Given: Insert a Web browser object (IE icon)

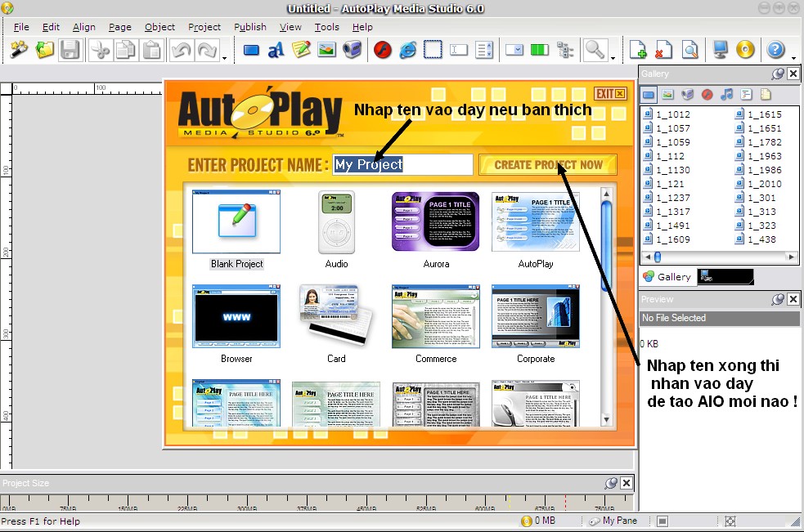Looking at the screenshot, I should point(407,50).
